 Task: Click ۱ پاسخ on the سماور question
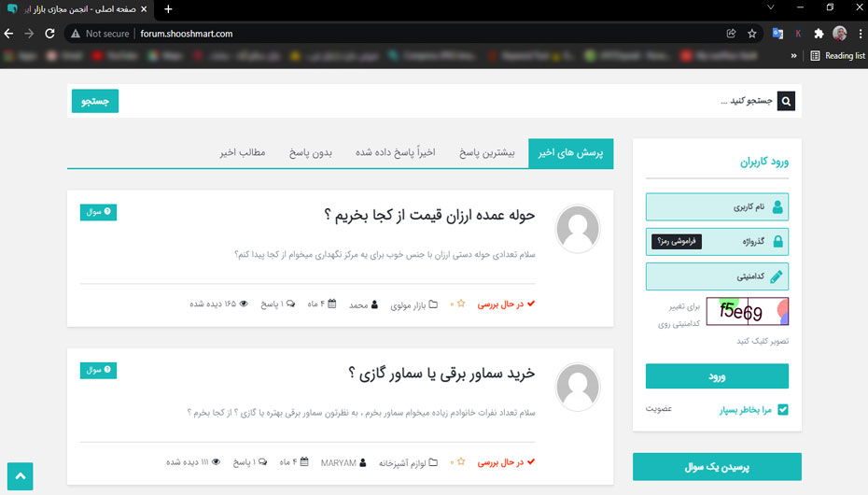(250, 463)
